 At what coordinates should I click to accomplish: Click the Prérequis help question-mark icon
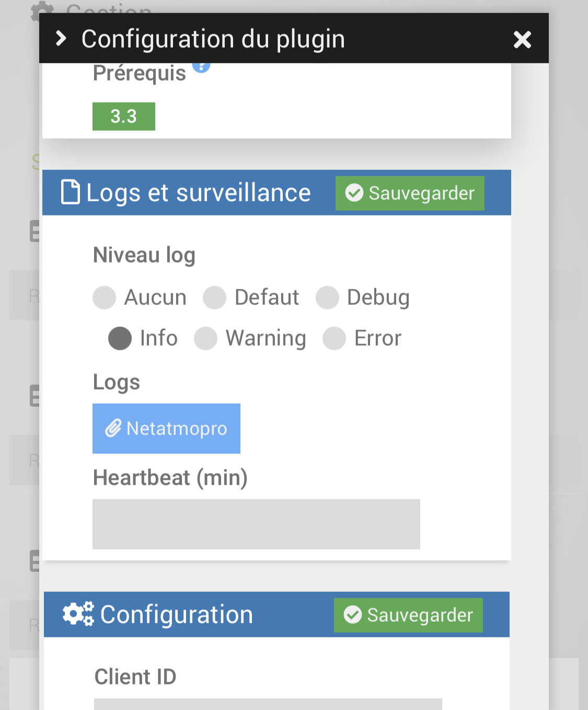pyautogui.click(x=201, y=67)
